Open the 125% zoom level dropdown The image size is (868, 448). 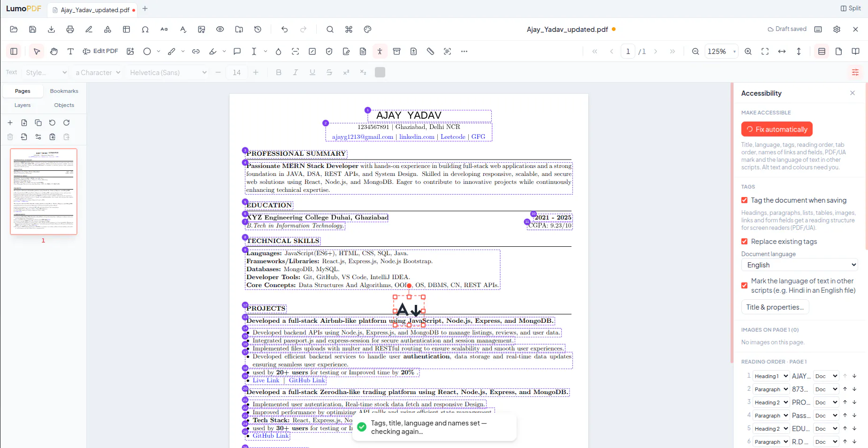(722, 51)
